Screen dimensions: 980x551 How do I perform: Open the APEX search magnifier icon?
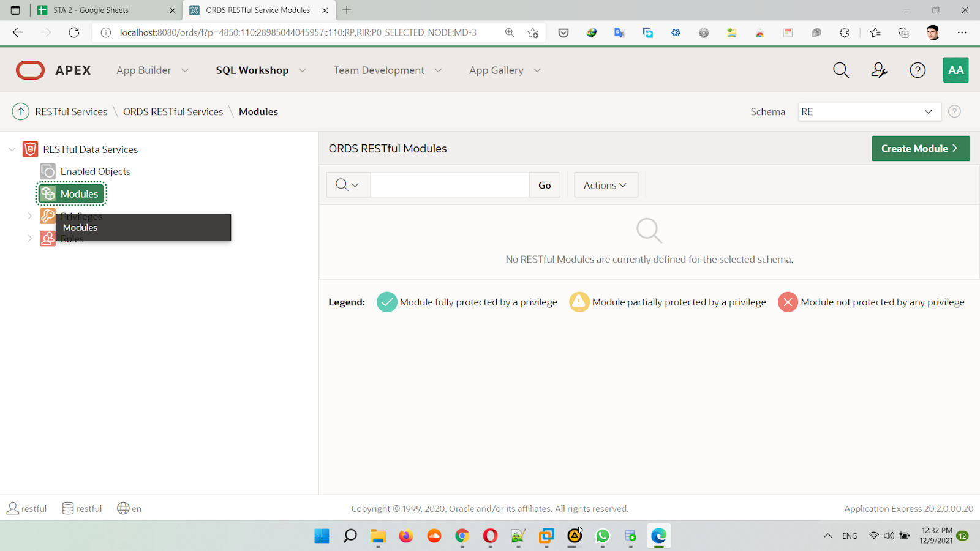click(841, 70)
